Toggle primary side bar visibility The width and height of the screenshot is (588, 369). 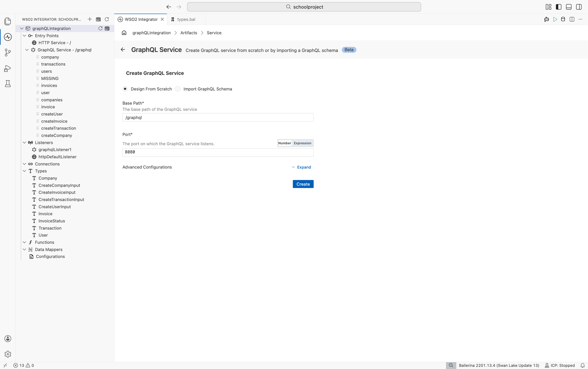[x=559, y=7]
